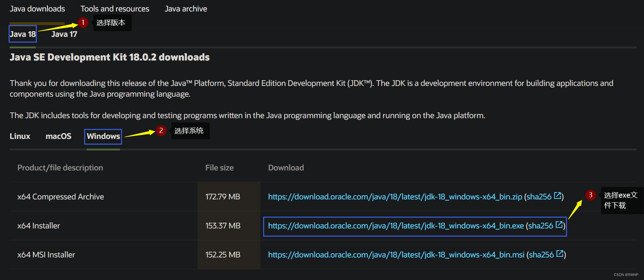This screenshot has height=280, width=644.
Task: Open the Java archive section
Action: coord(186,9)
